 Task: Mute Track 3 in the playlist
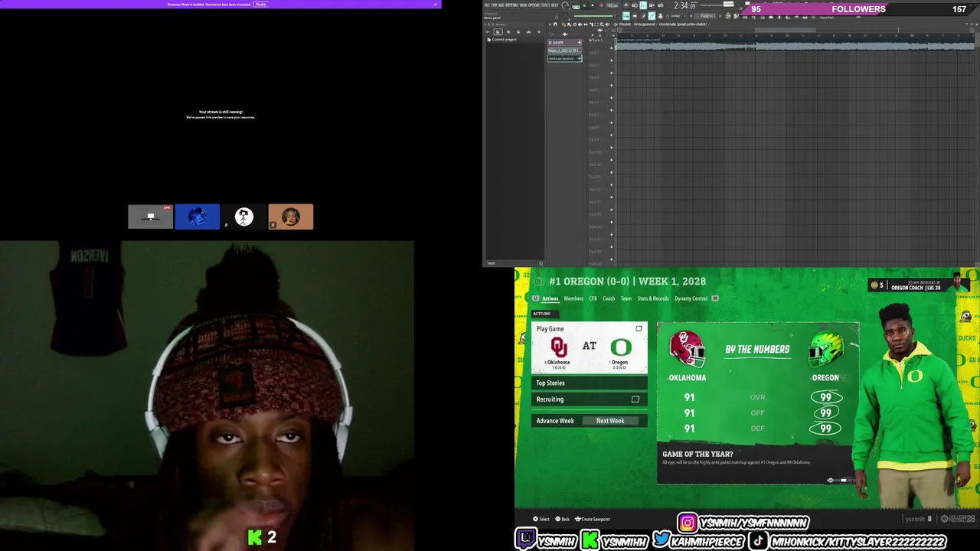(x=612, y=73)
